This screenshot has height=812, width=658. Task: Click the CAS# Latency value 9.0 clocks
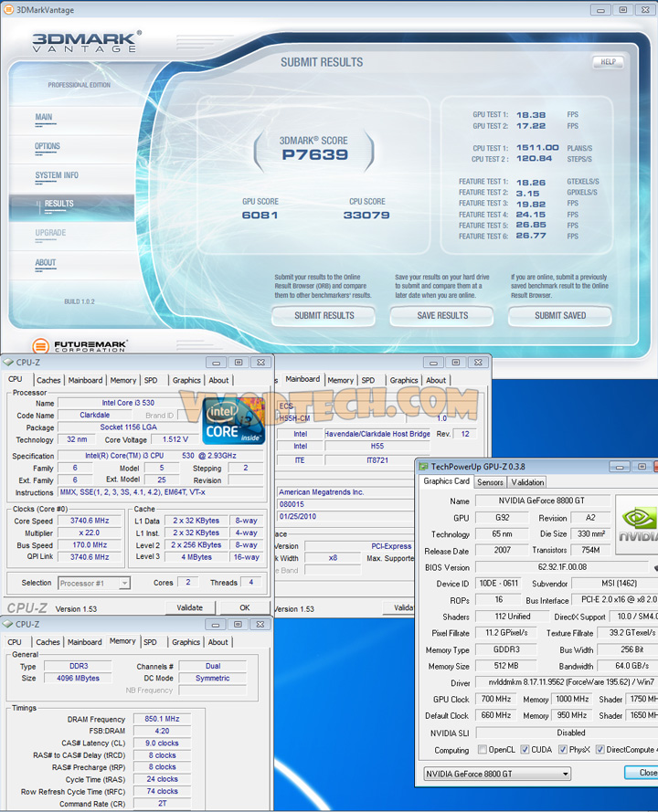162,743
